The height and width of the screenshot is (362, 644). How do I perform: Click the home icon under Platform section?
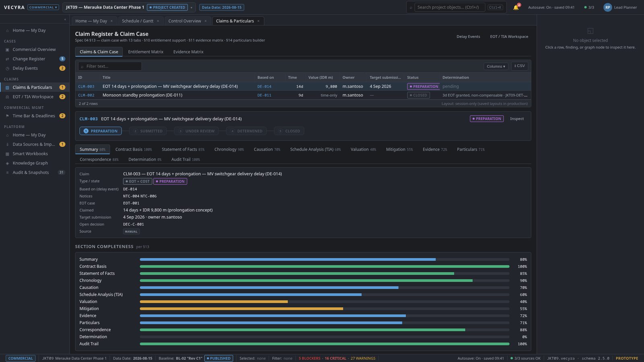[7, 135]
